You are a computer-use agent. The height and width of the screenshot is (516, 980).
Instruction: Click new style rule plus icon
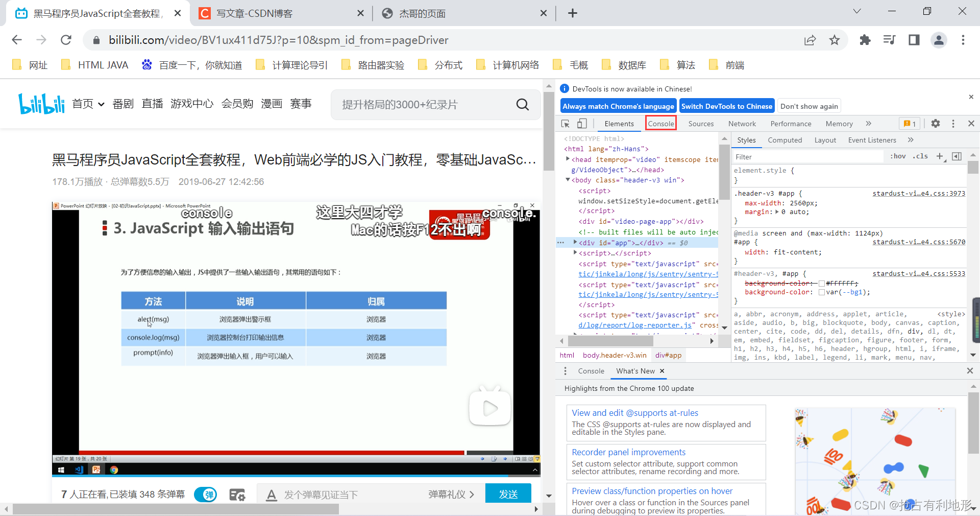point(940,156)
